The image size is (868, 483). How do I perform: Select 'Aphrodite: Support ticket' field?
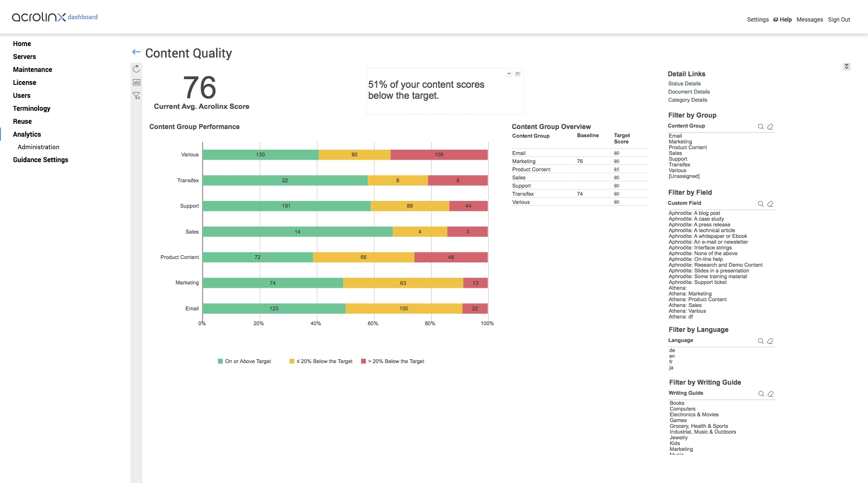(x=698, y=282)
